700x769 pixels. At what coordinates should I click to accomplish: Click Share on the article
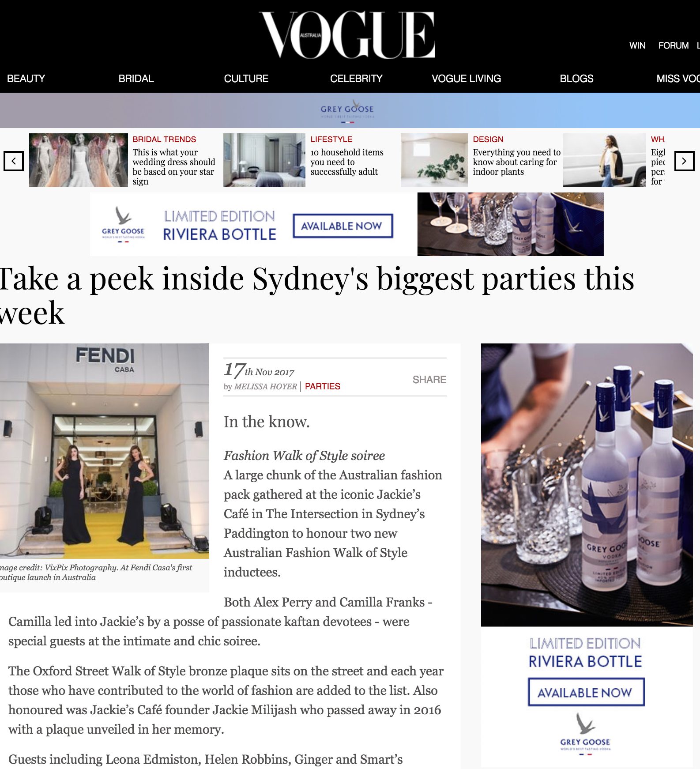(x=429, y=380)
